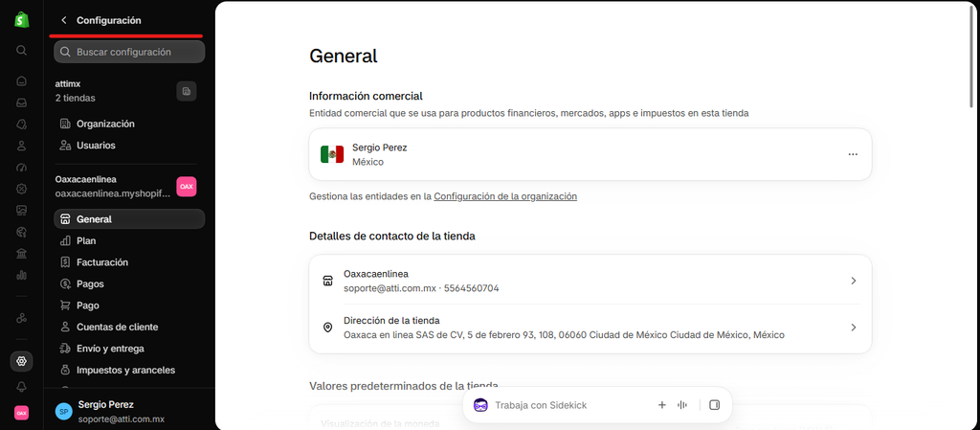Click the General page title

coord(344,57)
